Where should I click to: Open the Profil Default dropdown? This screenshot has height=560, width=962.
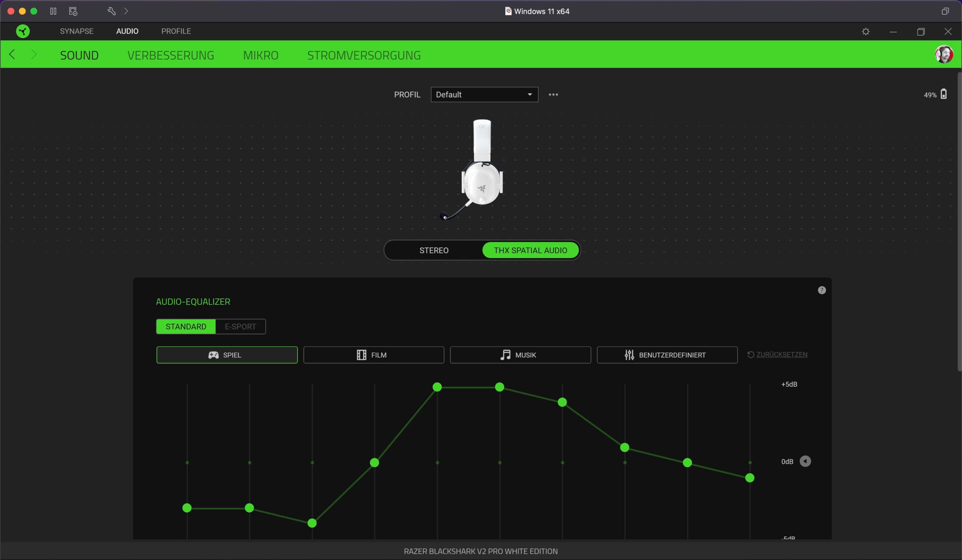(x=484, y=95)
